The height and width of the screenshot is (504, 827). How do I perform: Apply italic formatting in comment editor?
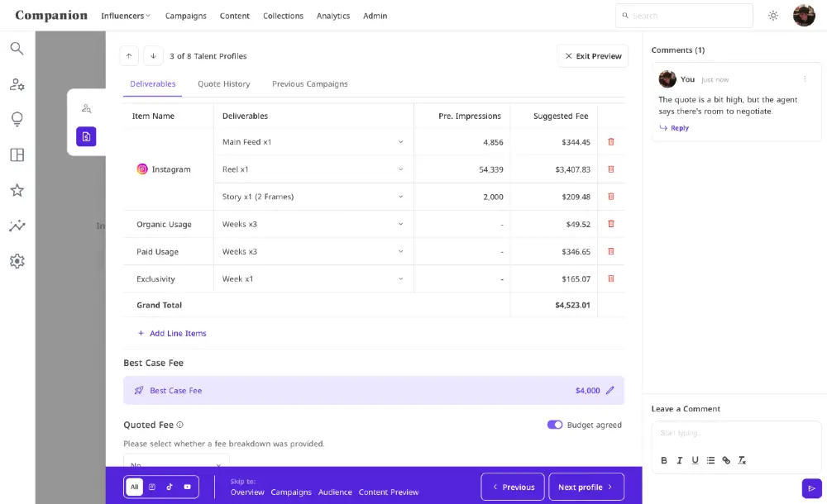[x=679, y=460]
